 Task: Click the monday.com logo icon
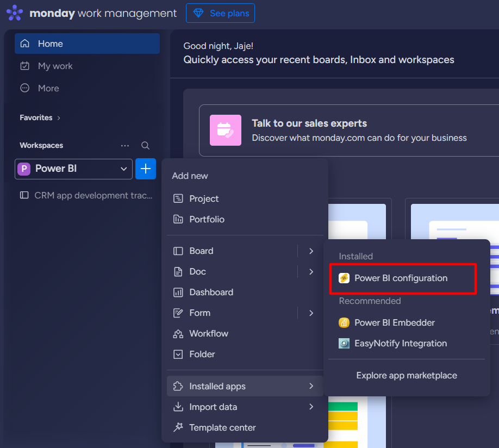[15, 13]
